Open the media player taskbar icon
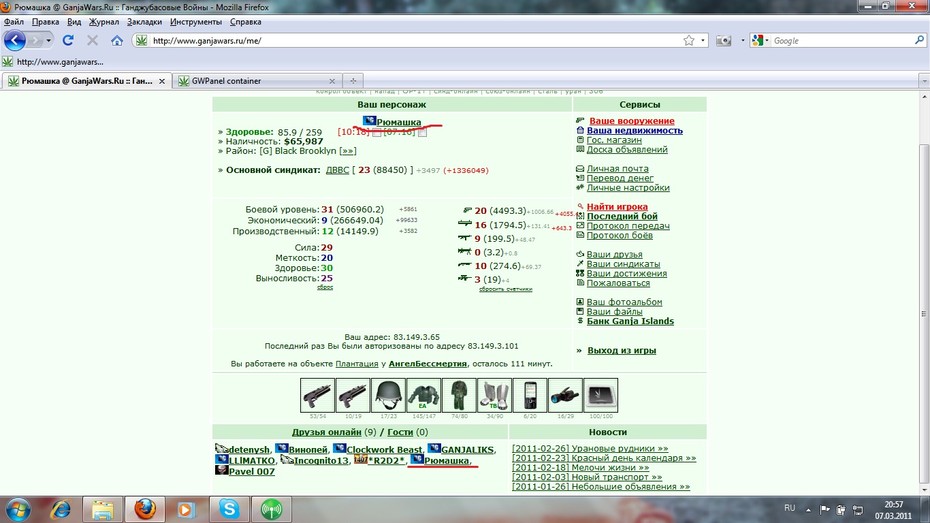 186,509
